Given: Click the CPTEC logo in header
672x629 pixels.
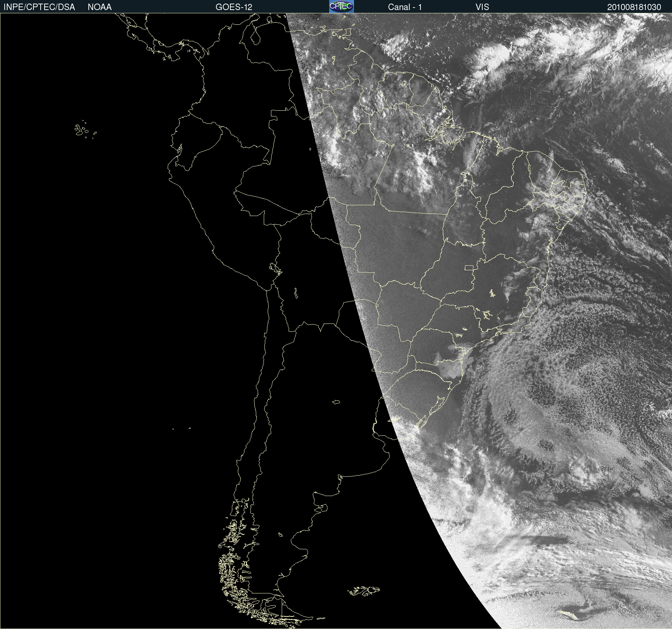Looking at the screenshot, I should click(x=341, y=6).
